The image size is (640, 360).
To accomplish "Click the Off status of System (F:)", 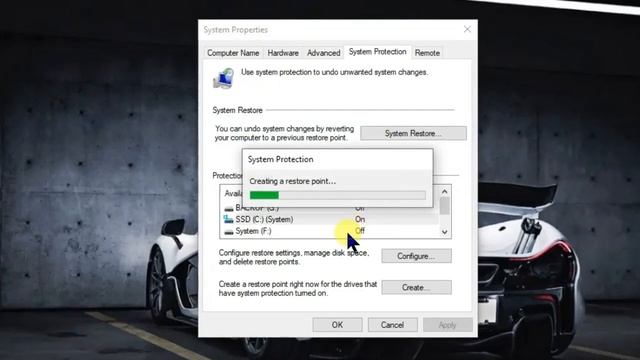I will point(360,231).
